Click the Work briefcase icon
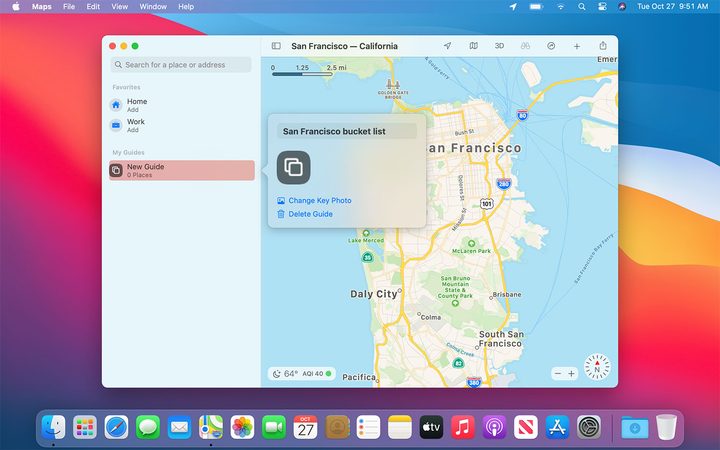 pos(116,125)
